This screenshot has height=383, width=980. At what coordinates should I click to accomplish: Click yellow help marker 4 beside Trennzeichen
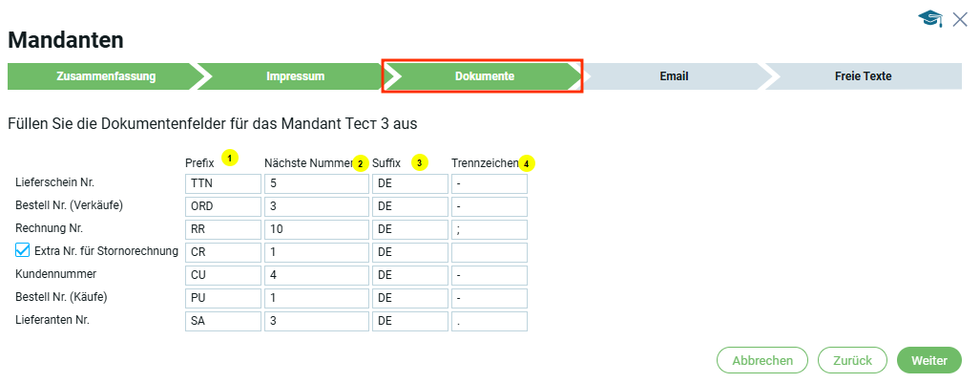pyautogui.click(x=526, y=163)
